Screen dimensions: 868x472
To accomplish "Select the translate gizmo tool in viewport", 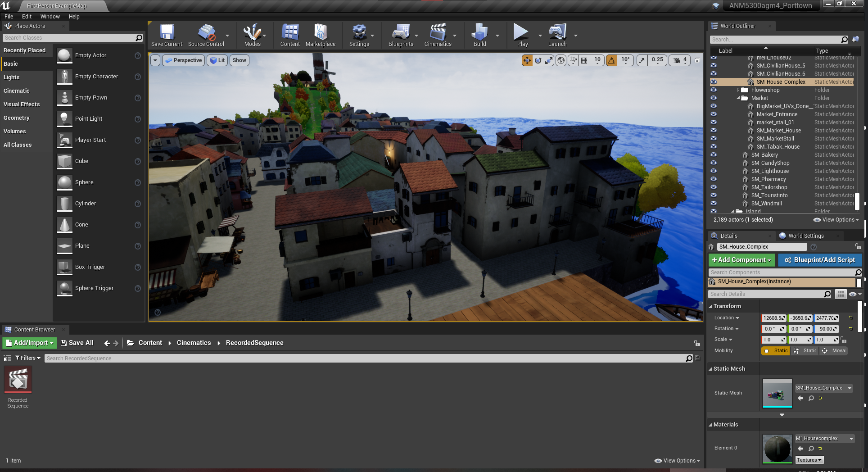I will point(527,60).
